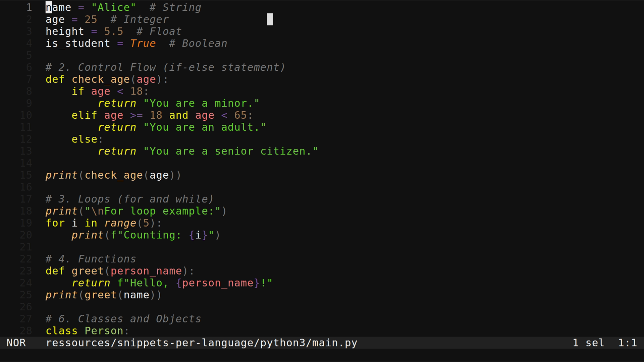Click the file path ressources/snippets-per-language/python3/main.py
The height and width of the screenshot is (362, 644).
[201, 343]
